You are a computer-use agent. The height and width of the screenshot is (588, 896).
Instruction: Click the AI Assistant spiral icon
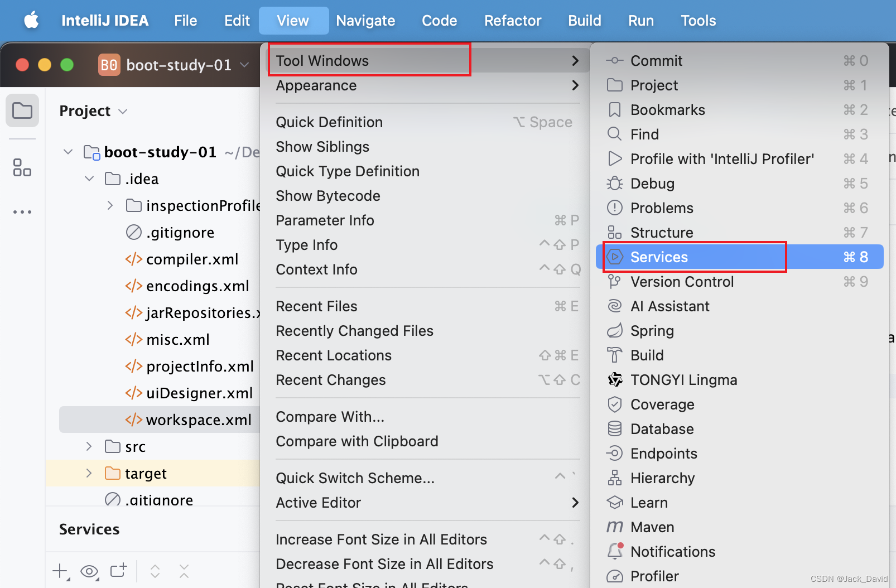[x=614, y=306]
